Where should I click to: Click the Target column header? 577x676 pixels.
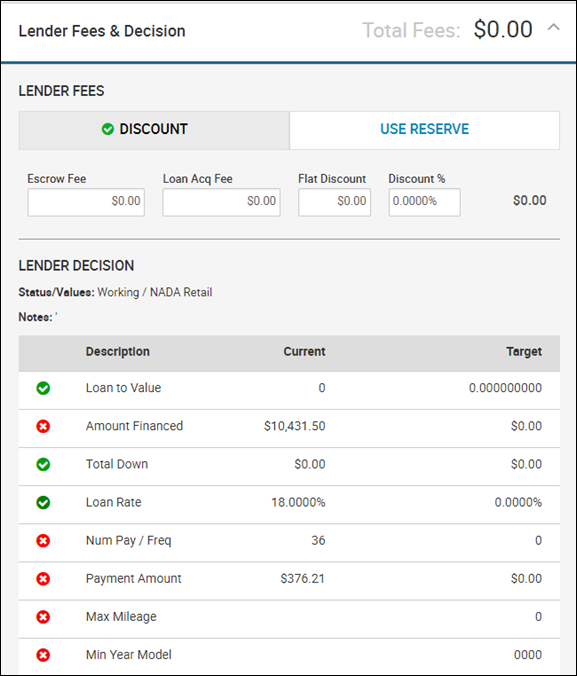(524, 352)
